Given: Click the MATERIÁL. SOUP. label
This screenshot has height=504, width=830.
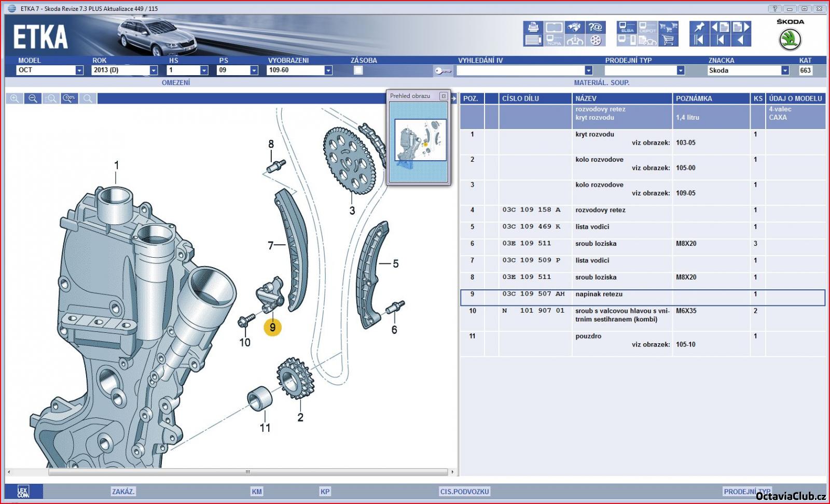Looking at the screenshot, I should click(x=601, y=82).
